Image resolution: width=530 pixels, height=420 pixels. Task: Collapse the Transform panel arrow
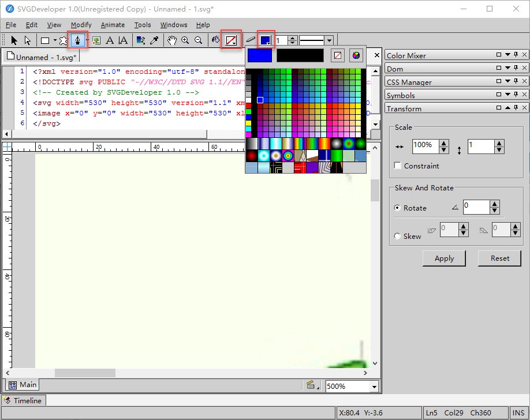tap(507, 107)
